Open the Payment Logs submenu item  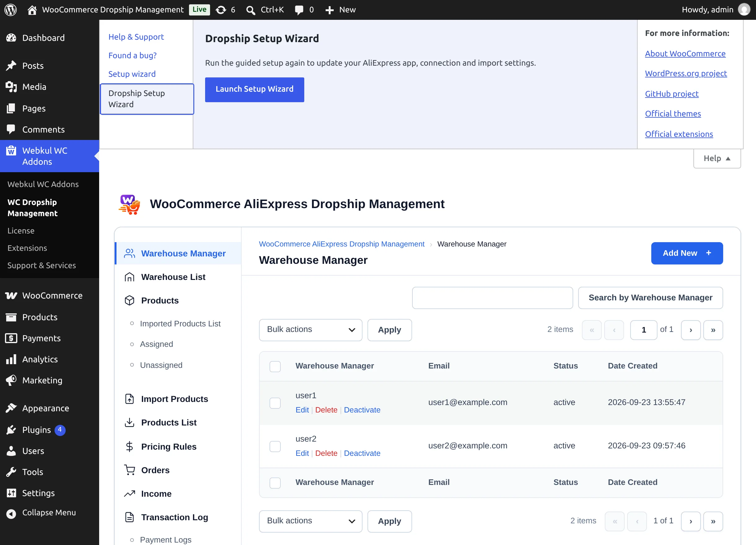coord(166,539)
